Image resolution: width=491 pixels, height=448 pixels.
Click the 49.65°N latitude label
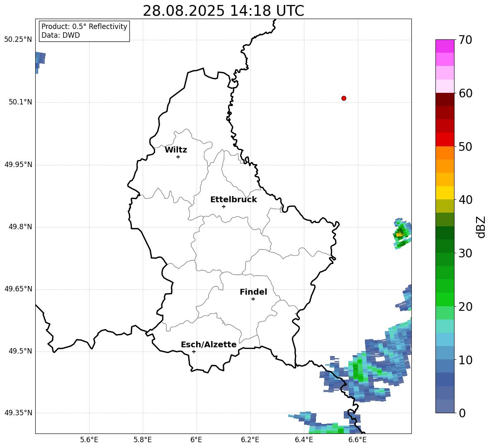[x=18, y=289]
